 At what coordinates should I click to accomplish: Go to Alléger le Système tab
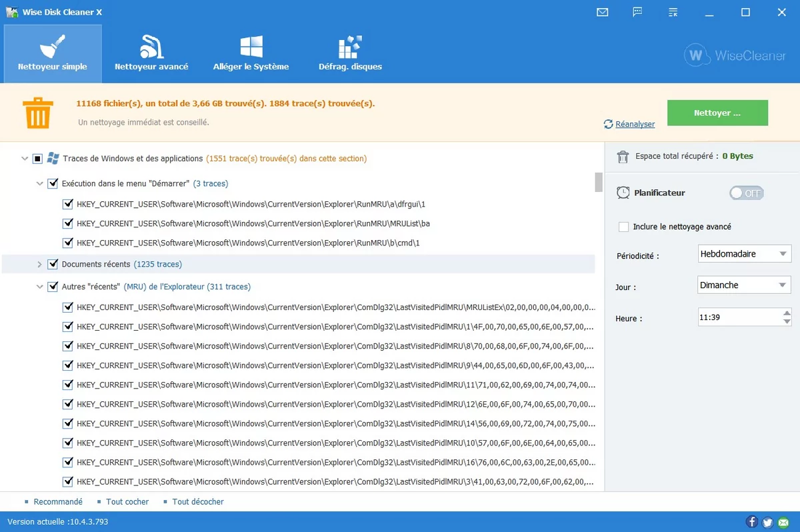(251, 53)
